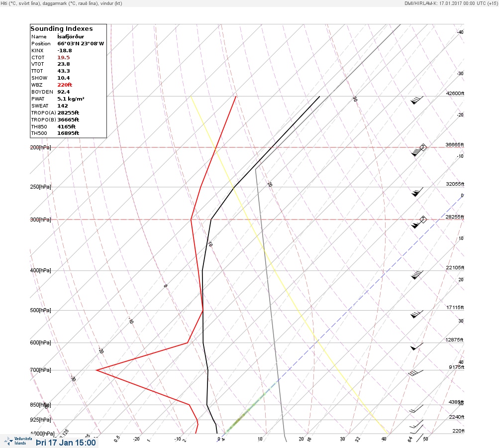
Task: Click the 600[hPa] pressure label
Action: coord(40,342)
